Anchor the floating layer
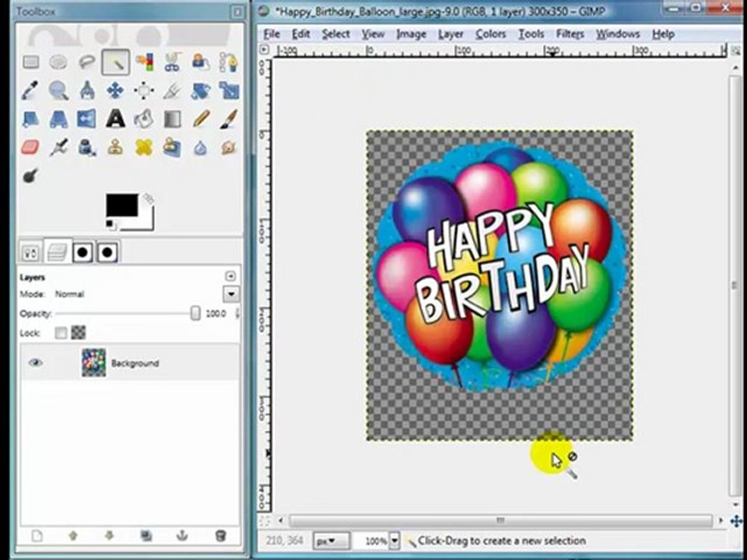Image resolution: width=747 pixels, height=560 pixels. point(182,536)
